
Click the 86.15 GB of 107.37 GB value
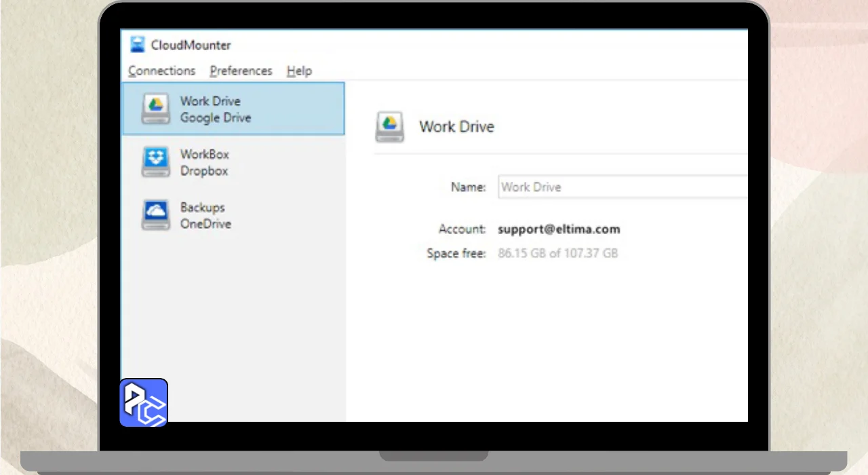pyautogui.click(x=558, y=254)
